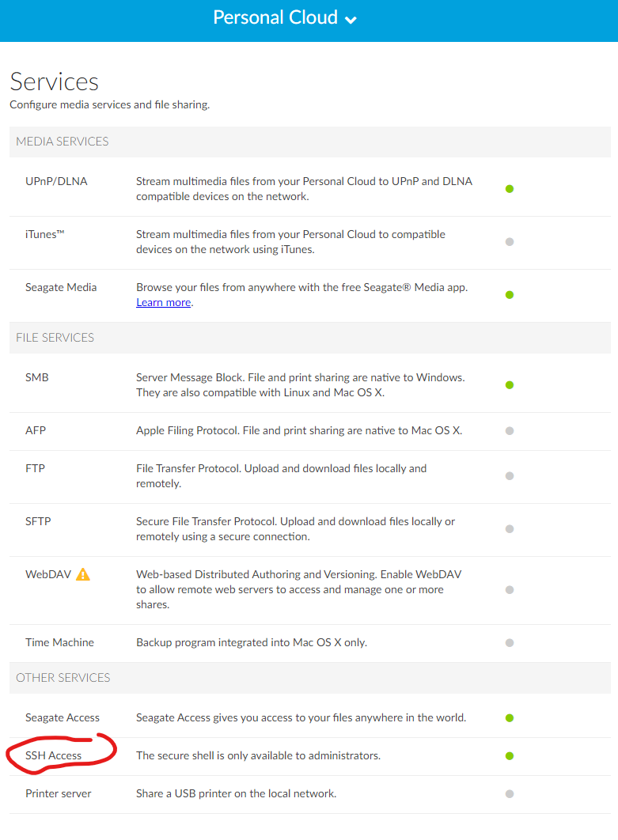Click the Time Machine service name

coord(59,642)
